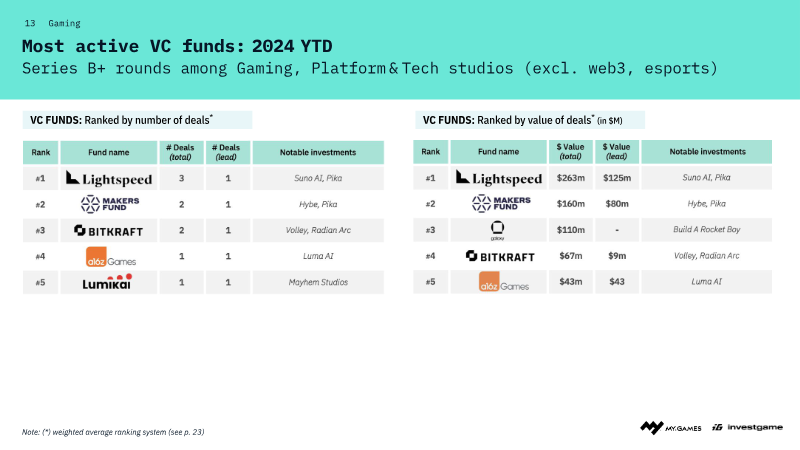
Task: Click 'Notable investments' header in number-of-deals table
Action: [318, 152]
